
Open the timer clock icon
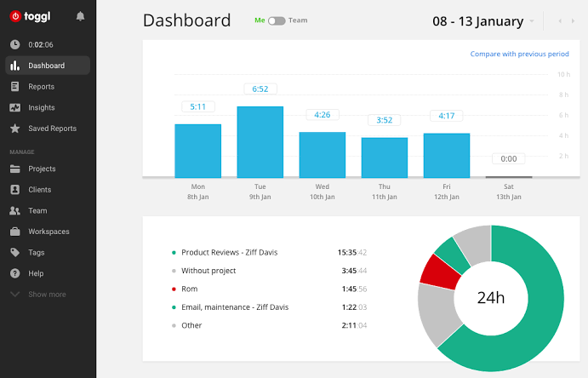(x=15, y=44)
